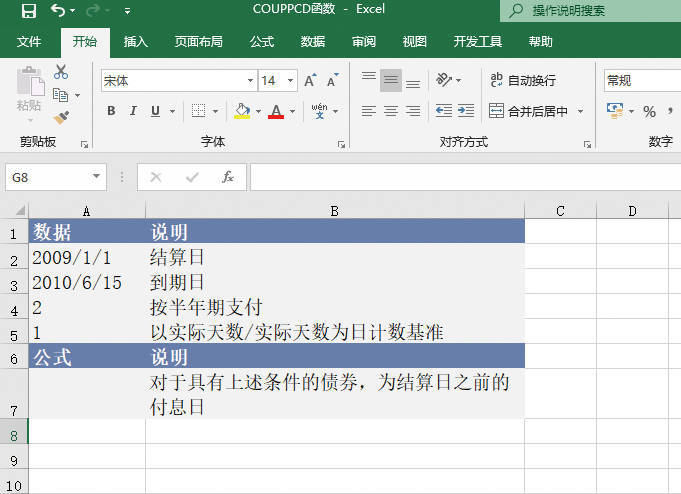Image resolution: width=681 pixels, height=494 pixels.
Task: Click the 粘贴 (Paste) button
Action: (x=29, y=92)
